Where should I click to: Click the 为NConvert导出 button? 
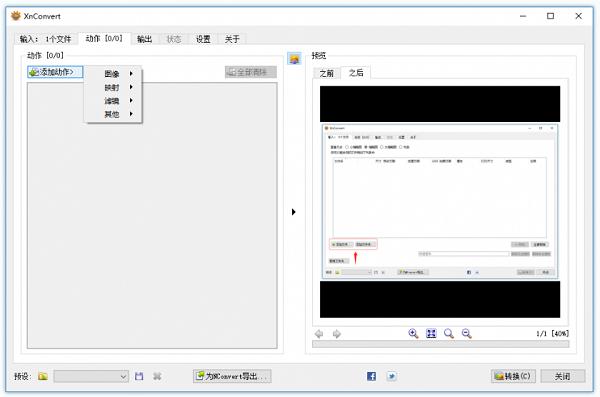coord(232,376)
